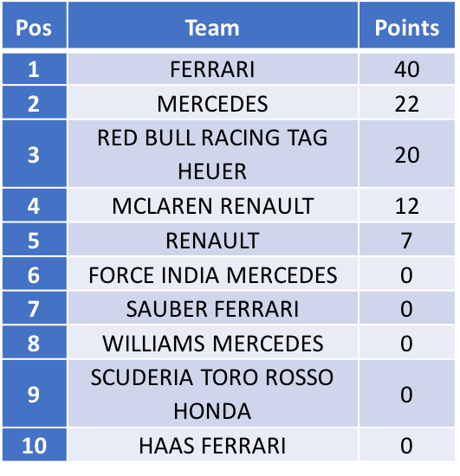
Task: Select the FORCE INDIA MERCEDES cell
Action: [213, 273]
